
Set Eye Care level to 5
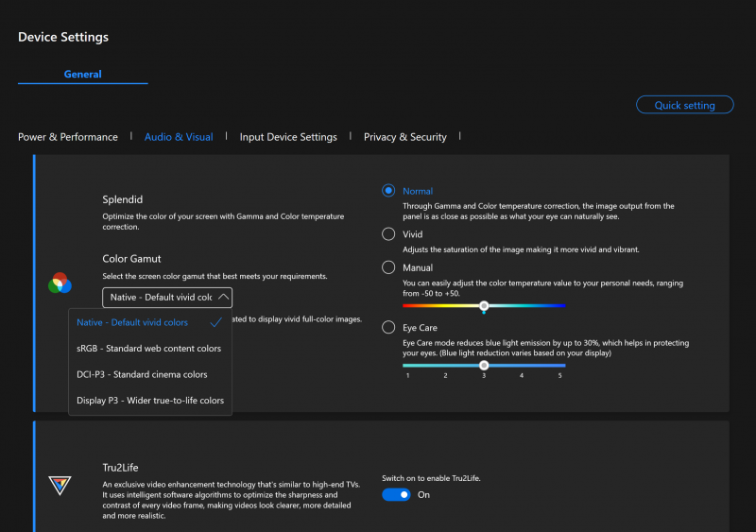coord(560,375)
